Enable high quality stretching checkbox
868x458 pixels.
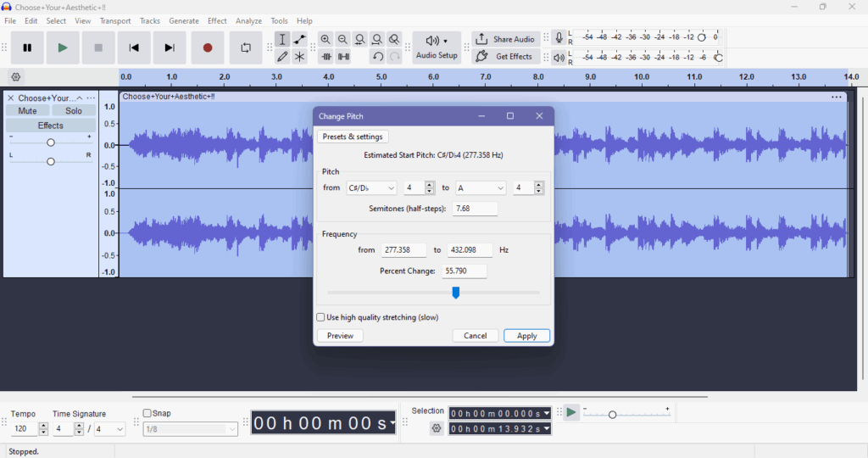(321, 317)
